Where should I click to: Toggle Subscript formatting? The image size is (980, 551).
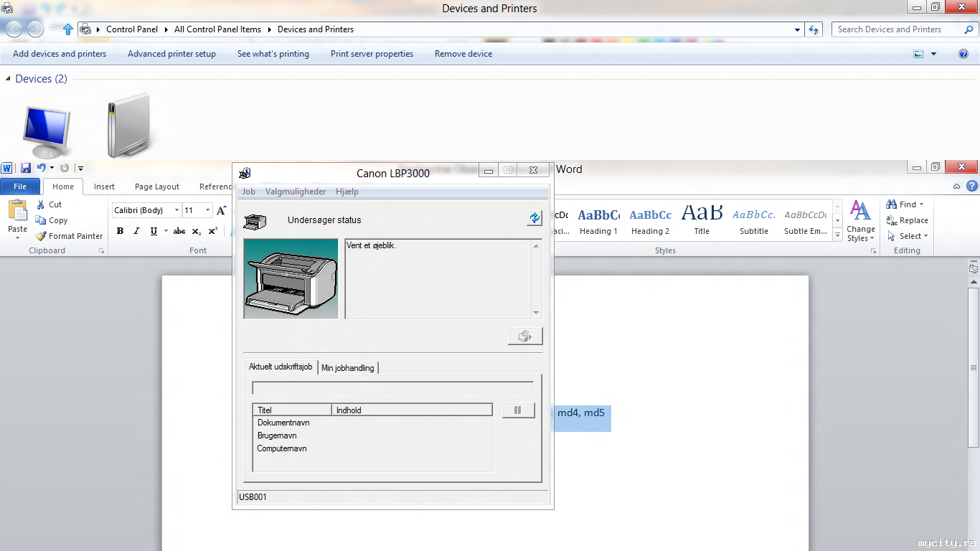click(x=197, y=231)
